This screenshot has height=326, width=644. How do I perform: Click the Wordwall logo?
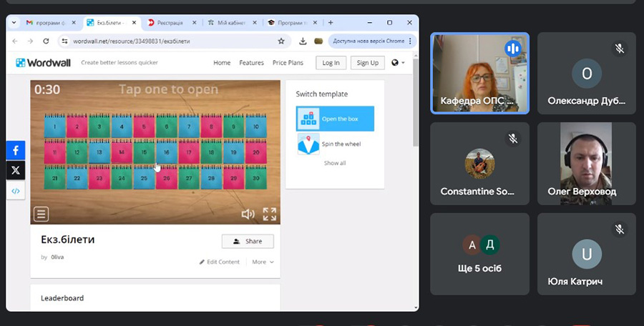pos(43,62)
